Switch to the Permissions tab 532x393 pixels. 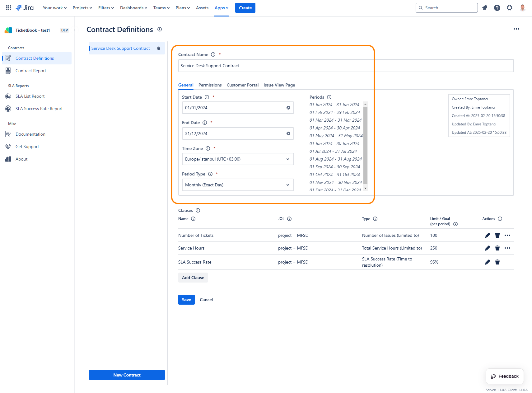coord(210,85)
